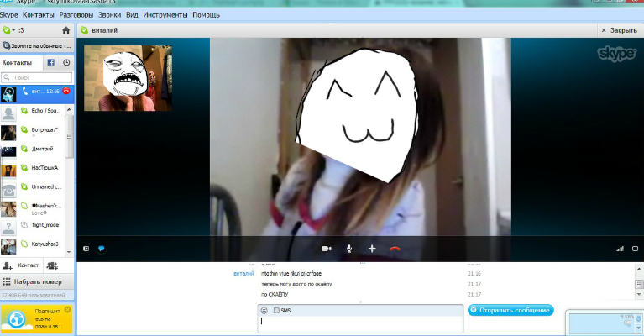Click the chat history scroll-up arrow

pyautogui.click(x=639, y=269)
